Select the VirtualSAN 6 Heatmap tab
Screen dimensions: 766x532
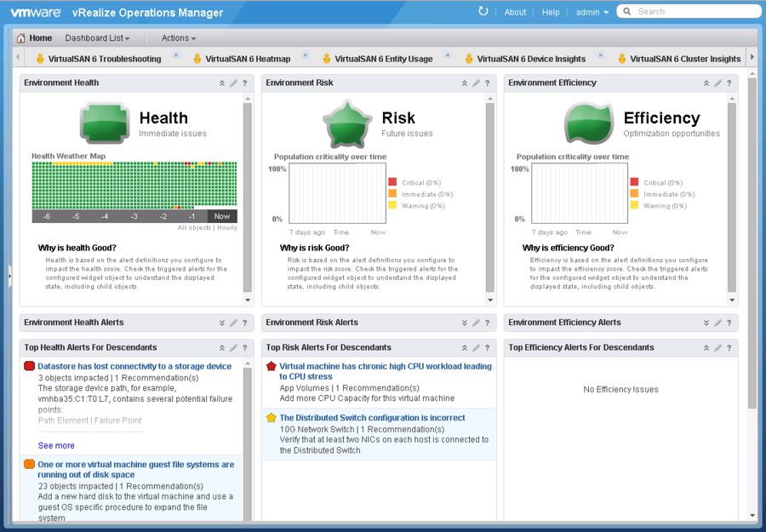click(x=248, y=59)
